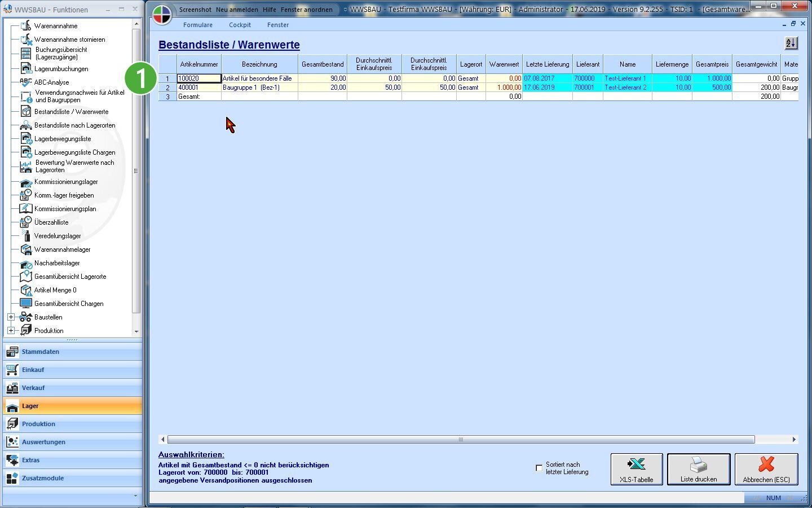The width and height of the screenshot is (812, 508).
Task: Click the Gesamtübersicht Lagerorte icon
Action: click(x=26, y=277)
